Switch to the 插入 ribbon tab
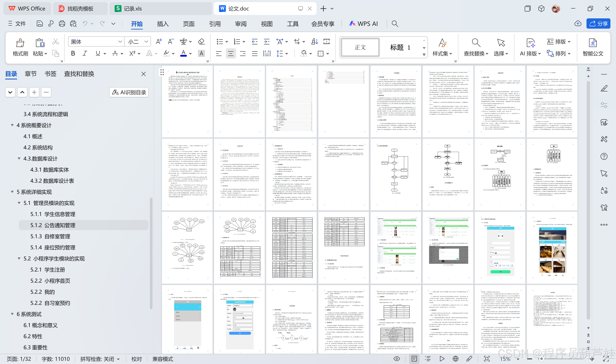The image size is (616, 364). [x=163, y=24]
